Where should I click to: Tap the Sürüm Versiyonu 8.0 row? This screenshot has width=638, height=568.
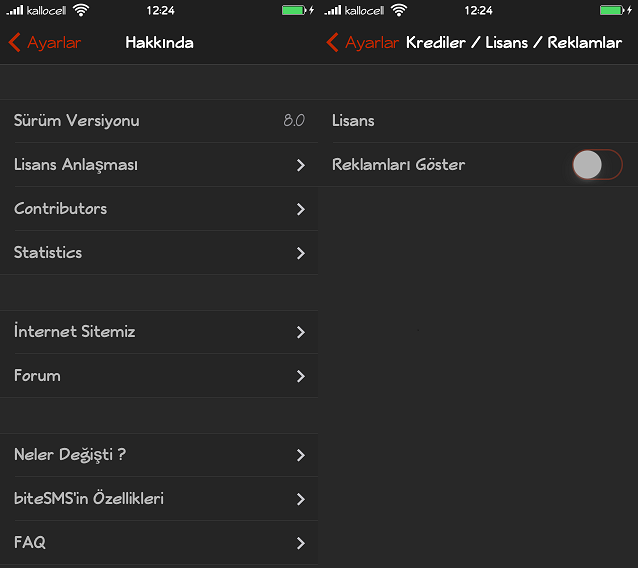pos(159,121)
